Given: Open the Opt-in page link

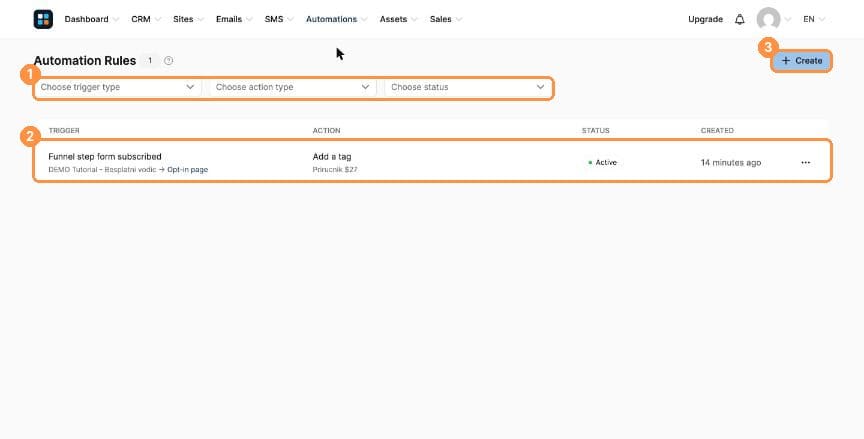Looking at the screenshot, I should point(187,170).
